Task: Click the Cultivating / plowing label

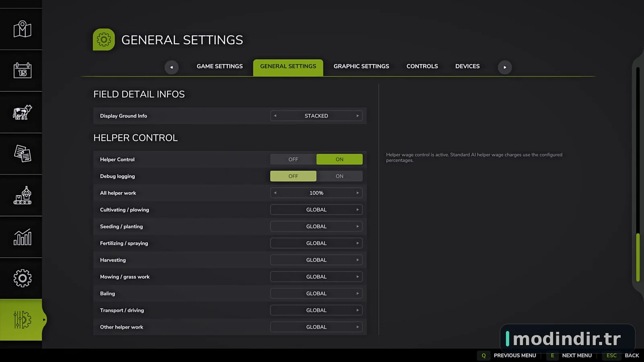Action: coord(124,210)
